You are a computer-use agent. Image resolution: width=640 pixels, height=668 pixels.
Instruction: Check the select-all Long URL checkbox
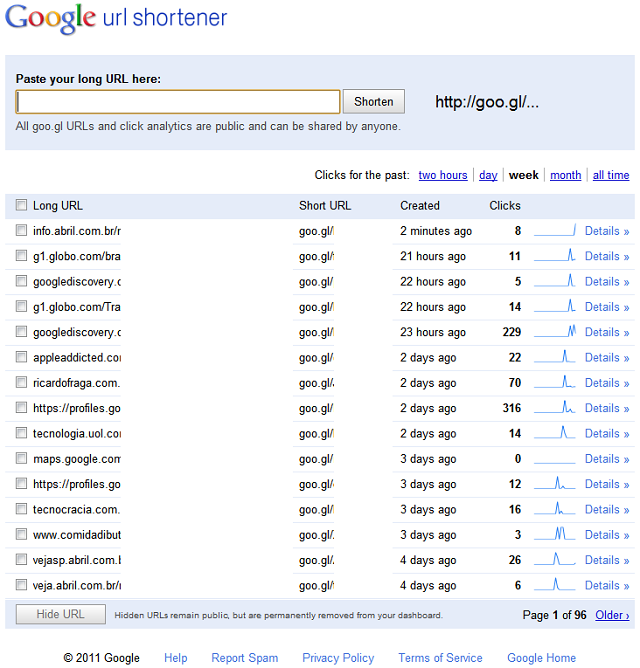click(x=22, y=206)
